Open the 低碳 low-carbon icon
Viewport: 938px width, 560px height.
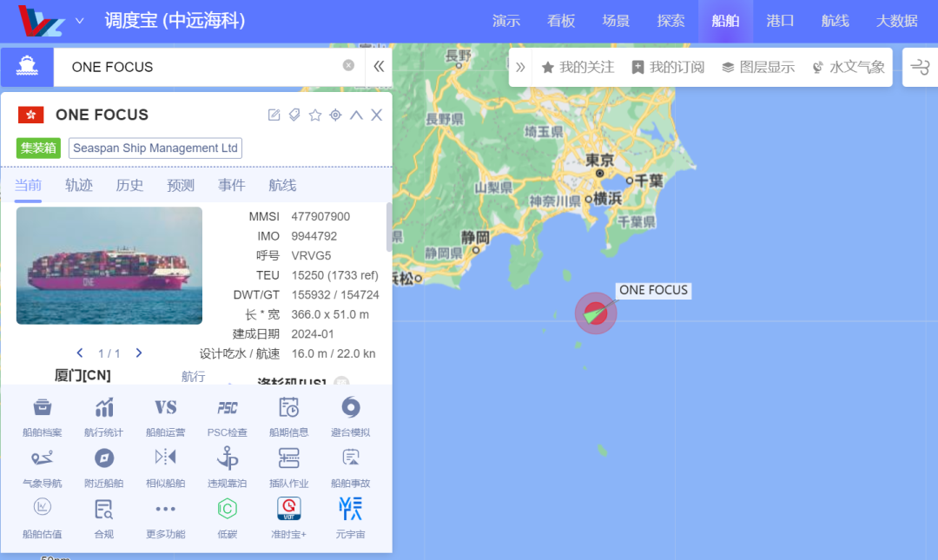pyautogui.click(x=228, y=510)
